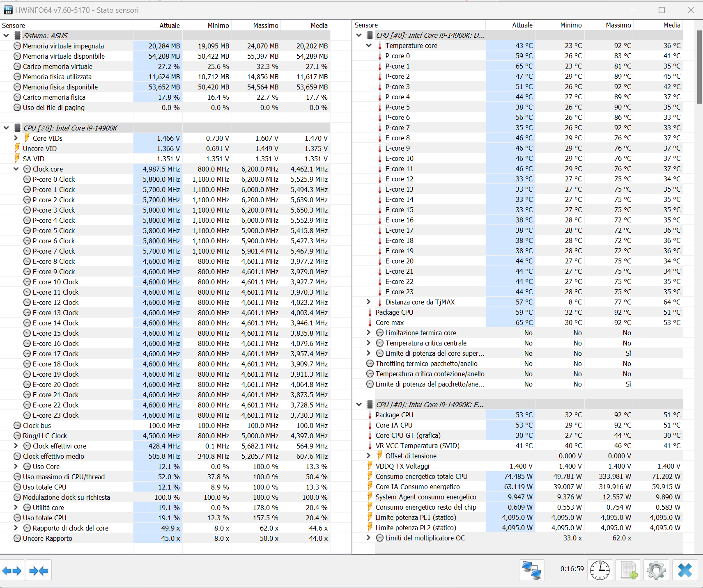Open the remote/network monitors icon
The image size is (703, 588).
532,570
